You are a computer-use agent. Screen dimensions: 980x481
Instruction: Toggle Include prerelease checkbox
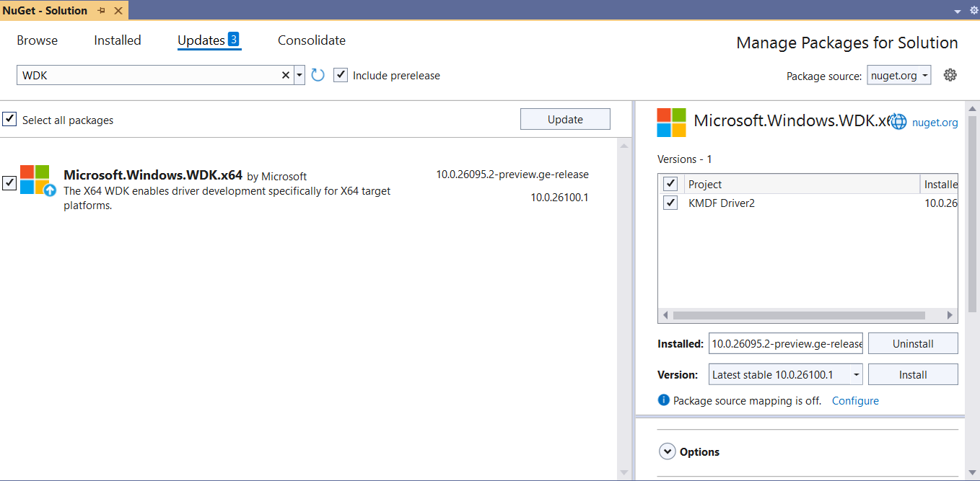tap(341, 75)
